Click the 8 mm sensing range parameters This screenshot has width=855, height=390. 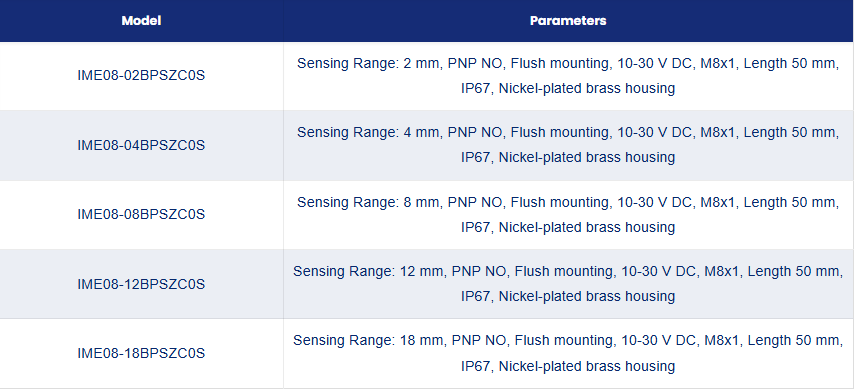point(568,214)
